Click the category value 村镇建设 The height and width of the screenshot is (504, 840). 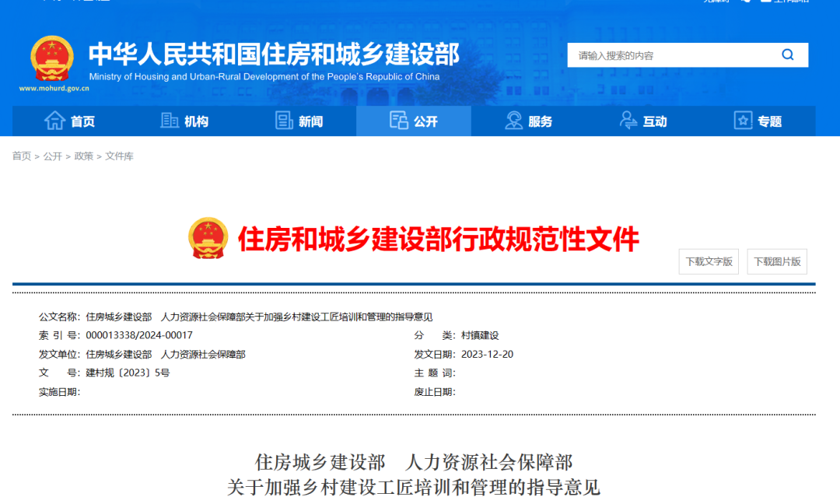480,335
